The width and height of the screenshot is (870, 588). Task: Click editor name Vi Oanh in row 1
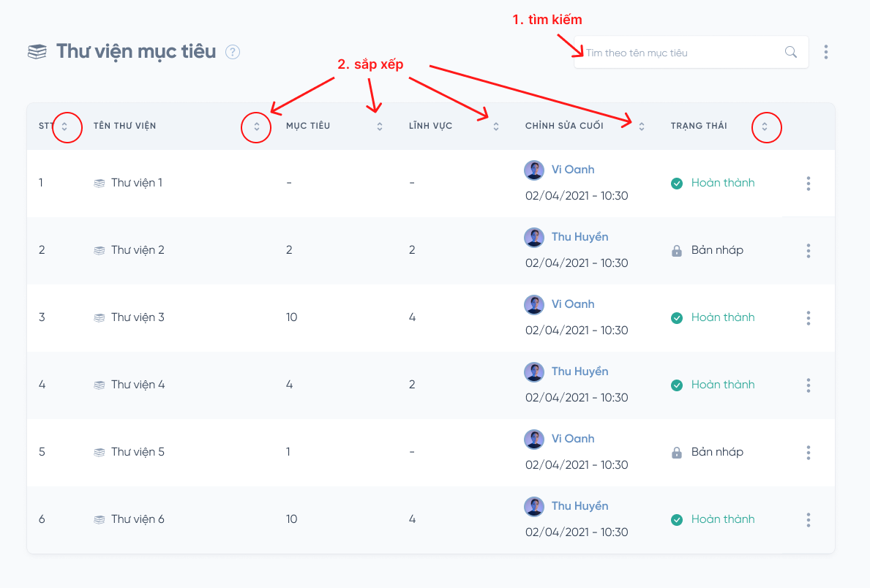pos(573,170)
